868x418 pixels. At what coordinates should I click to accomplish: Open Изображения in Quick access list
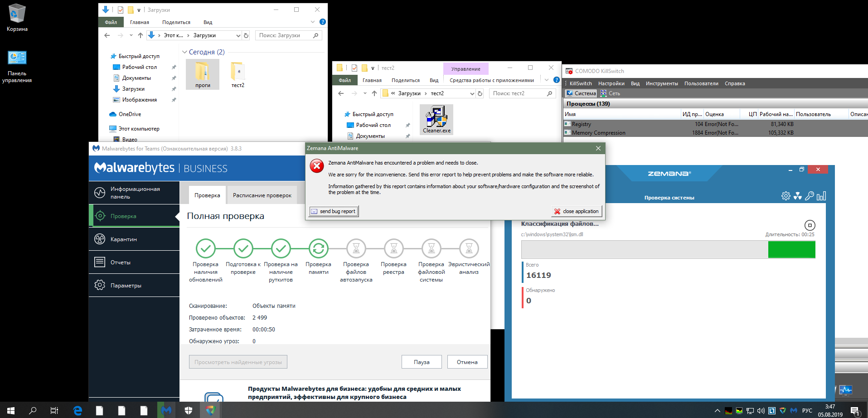click(139, 100)
